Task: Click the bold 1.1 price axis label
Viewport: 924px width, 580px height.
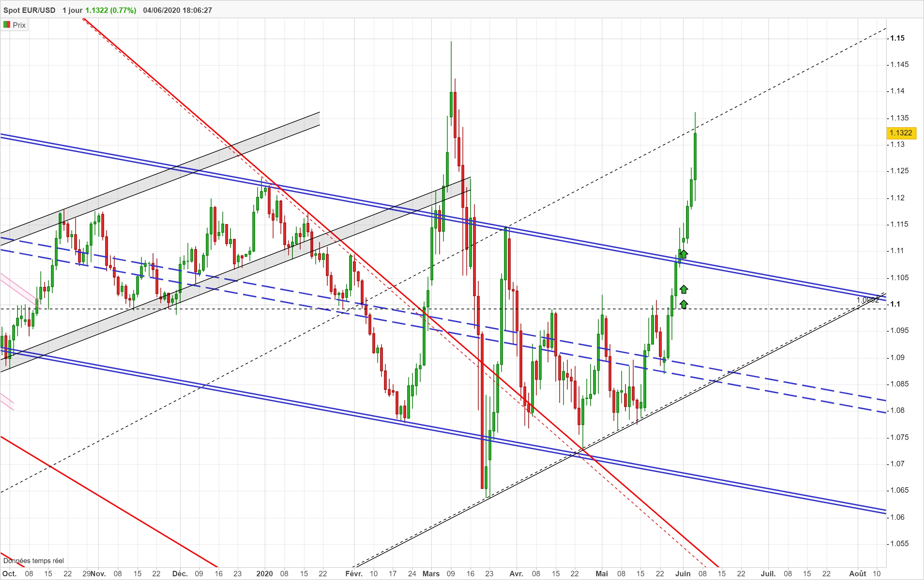Action: coord(895,304)
